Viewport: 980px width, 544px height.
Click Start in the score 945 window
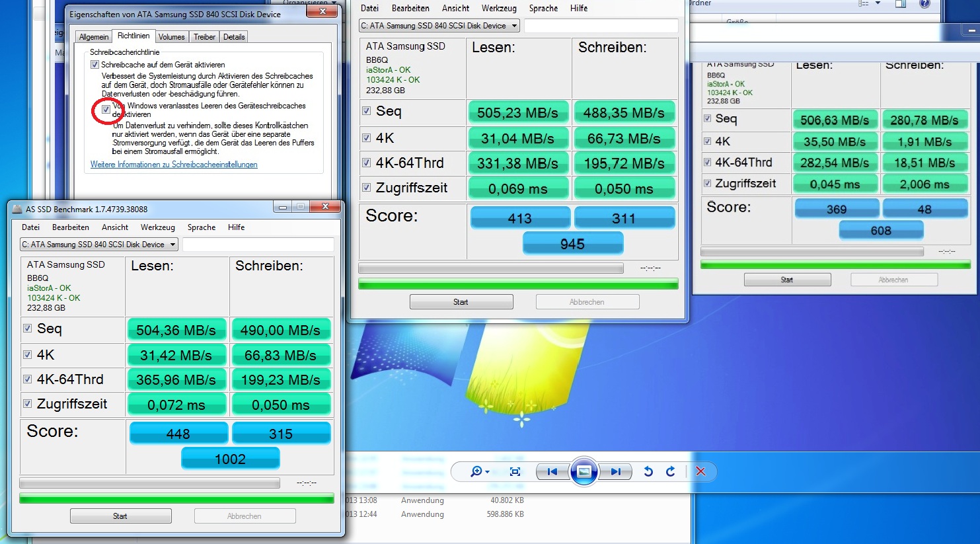[461, 302]
